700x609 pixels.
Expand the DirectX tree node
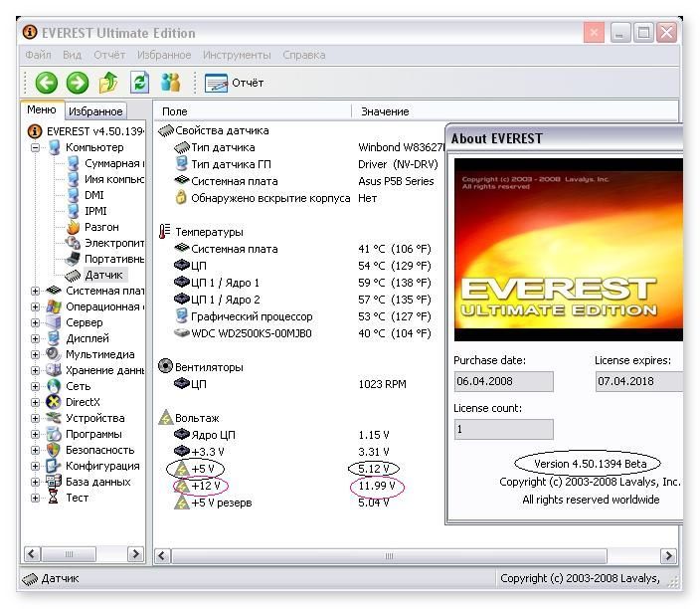click(x=35, y=402)
